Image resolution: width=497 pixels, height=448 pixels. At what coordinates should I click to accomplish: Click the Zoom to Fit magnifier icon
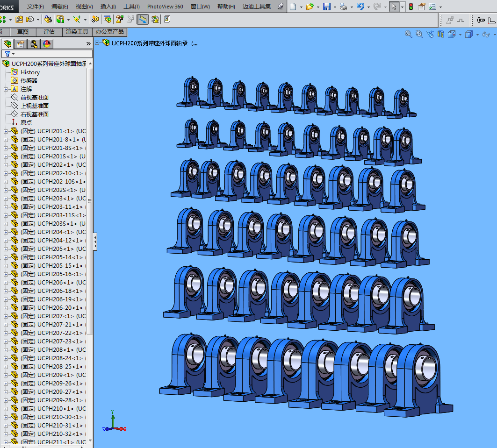tap(408, 34)
